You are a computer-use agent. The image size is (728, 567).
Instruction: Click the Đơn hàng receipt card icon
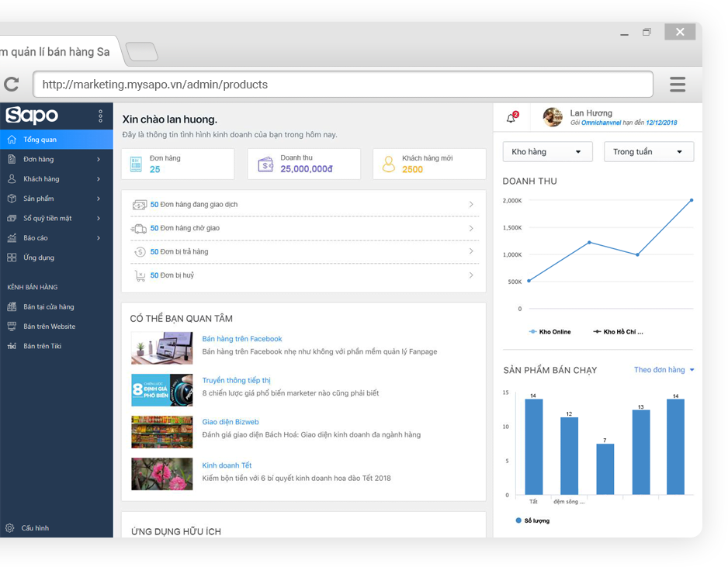pyautogui.click(x=136, y=164)
